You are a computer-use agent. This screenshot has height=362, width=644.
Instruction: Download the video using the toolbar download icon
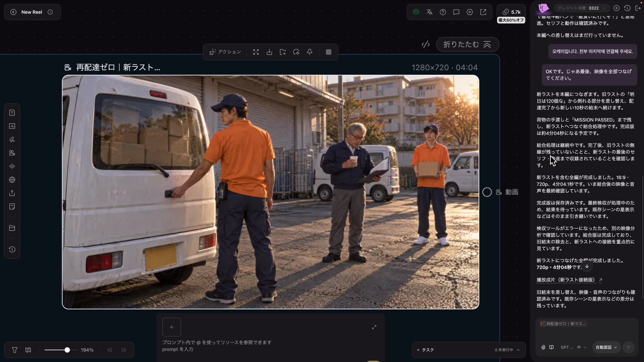269,52
